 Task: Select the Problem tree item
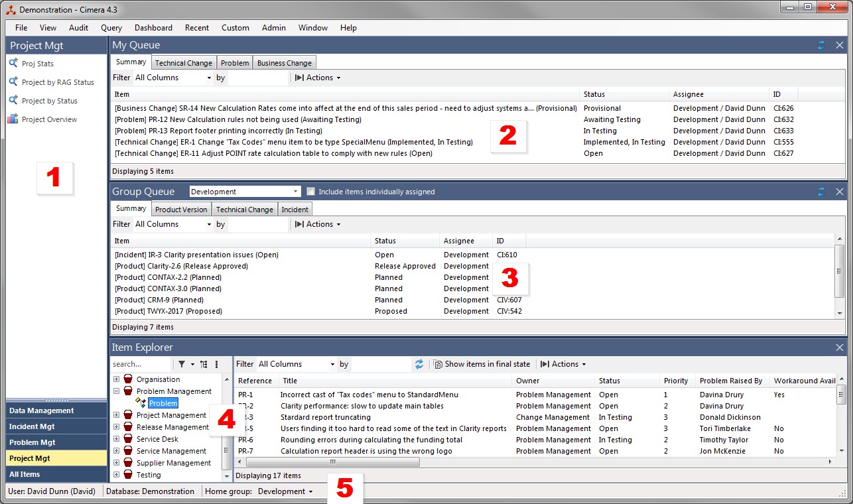163,403
